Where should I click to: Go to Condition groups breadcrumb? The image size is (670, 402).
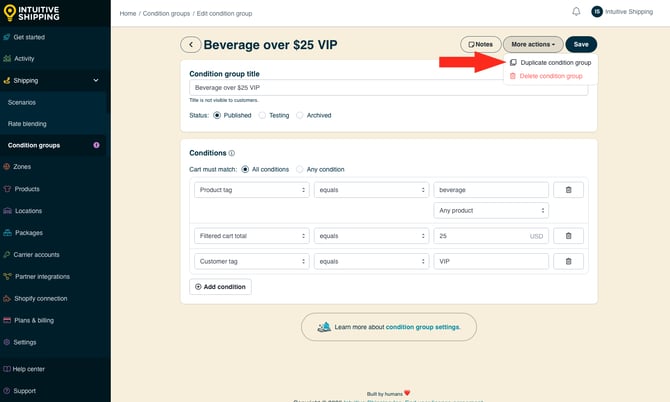pyautogui.click(x=166, y=14)
